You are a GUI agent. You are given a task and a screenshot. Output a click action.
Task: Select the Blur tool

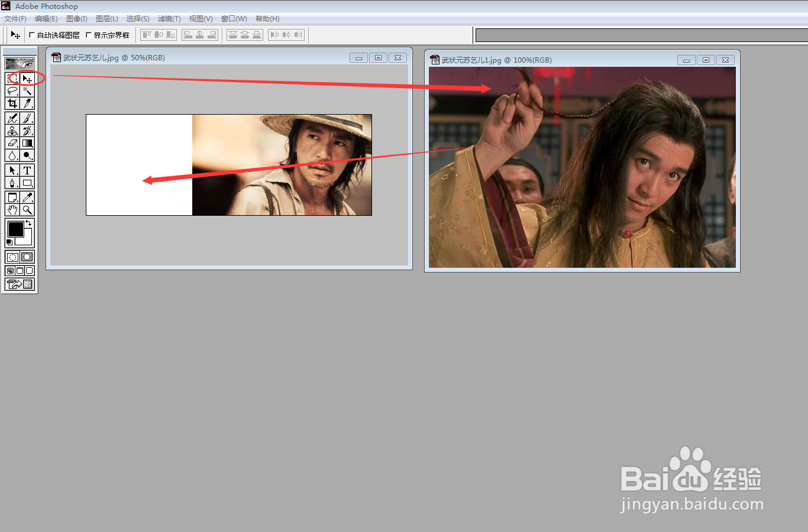[x=12, y=155]
